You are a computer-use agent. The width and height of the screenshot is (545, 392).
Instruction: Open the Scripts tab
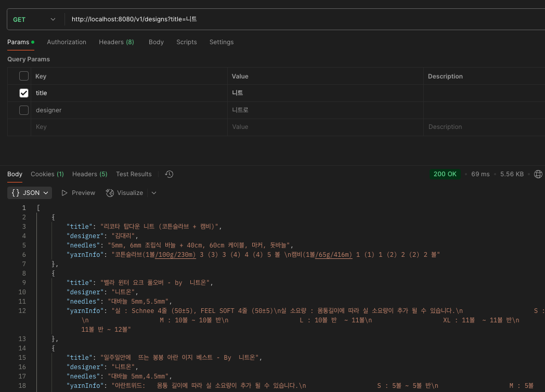tap(186, 42)
